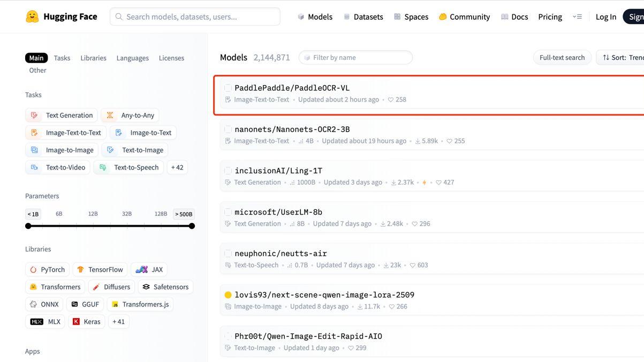
Task: Filter by Safetensors library
Action: pyautogui.click(x=165, y=287)
